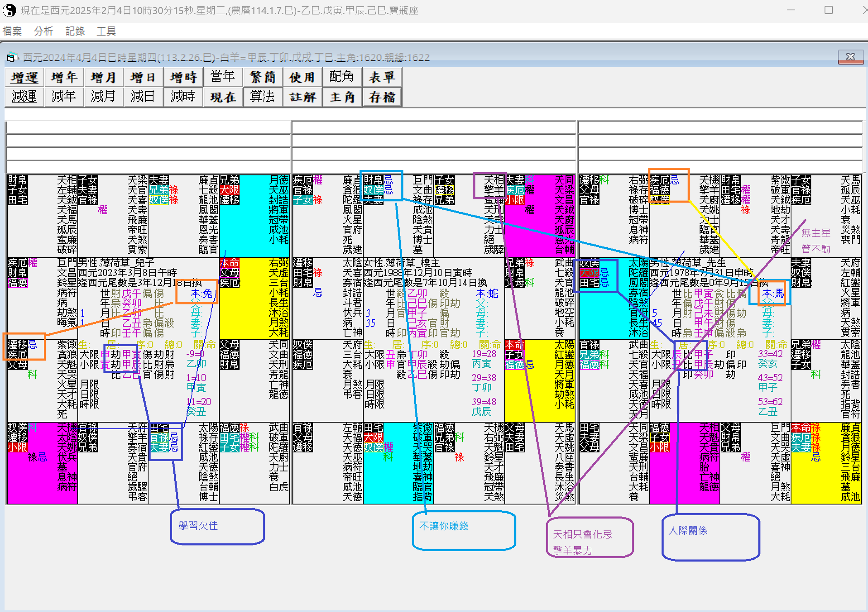Close the inner chart window
Screen dimensions: 868x612
click(x=851, y=57)
